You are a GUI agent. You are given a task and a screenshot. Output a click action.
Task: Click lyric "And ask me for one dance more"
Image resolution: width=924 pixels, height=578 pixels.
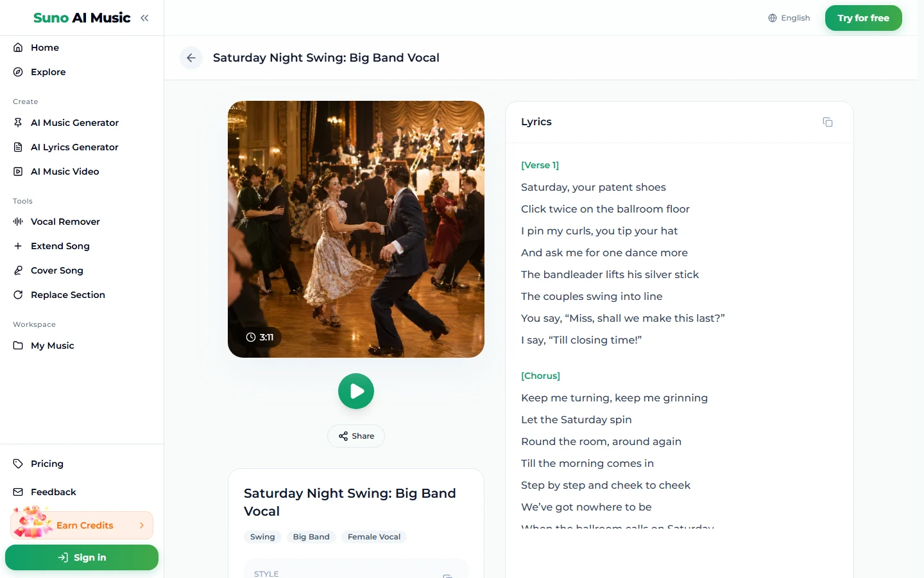[x=604, y=252]
